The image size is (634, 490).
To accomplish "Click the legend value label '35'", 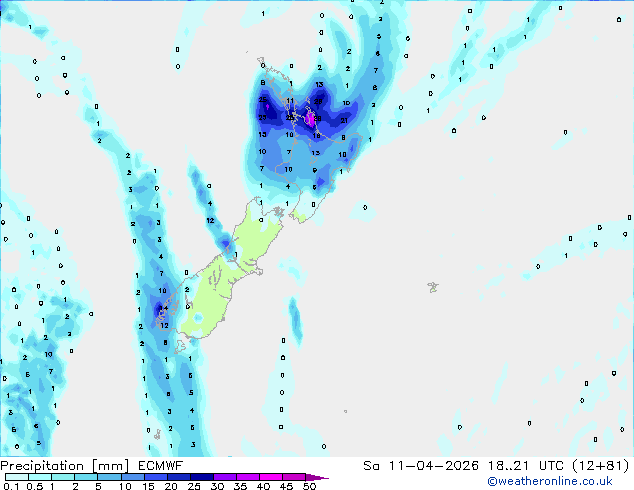I will point(240,486).
